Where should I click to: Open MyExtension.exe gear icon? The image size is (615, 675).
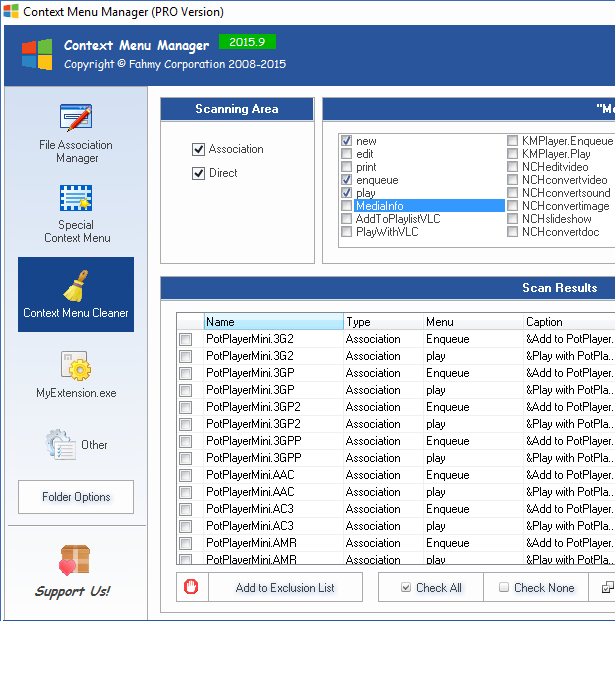pos(76,365)
